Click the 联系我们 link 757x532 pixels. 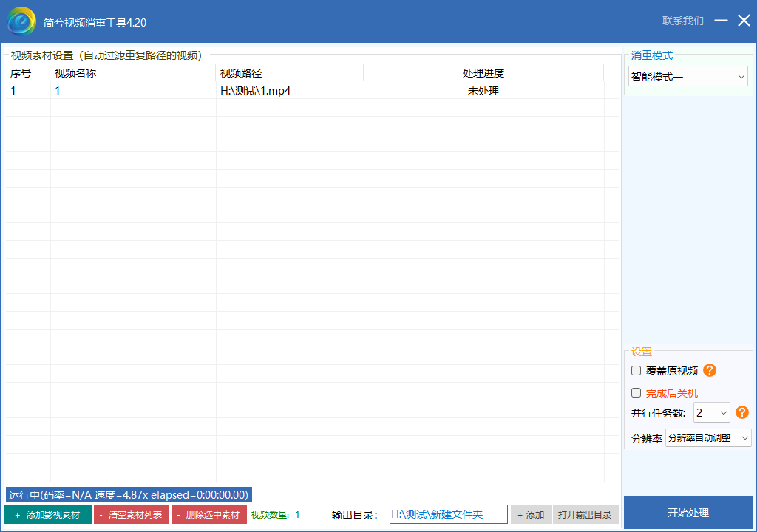(x=682, y=21)
